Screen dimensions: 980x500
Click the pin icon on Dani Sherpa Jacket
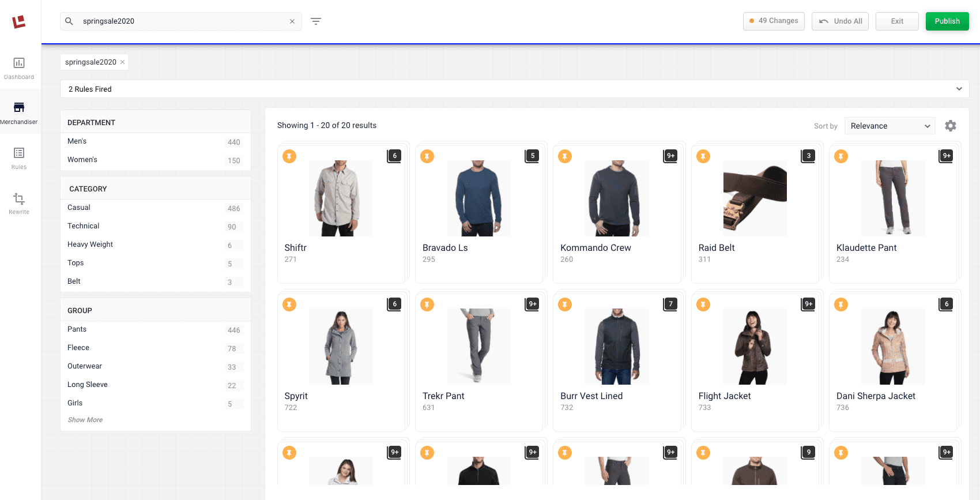coord(841,304)
